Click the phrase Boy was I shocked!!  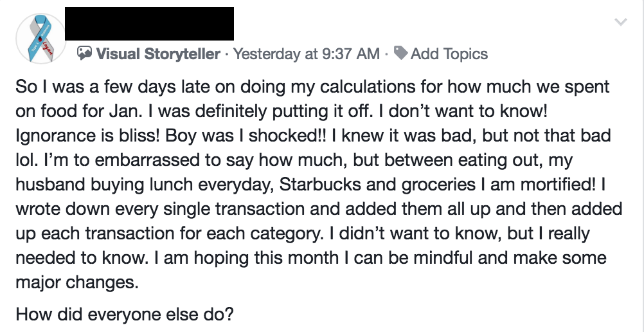click(x=246, y=136)
